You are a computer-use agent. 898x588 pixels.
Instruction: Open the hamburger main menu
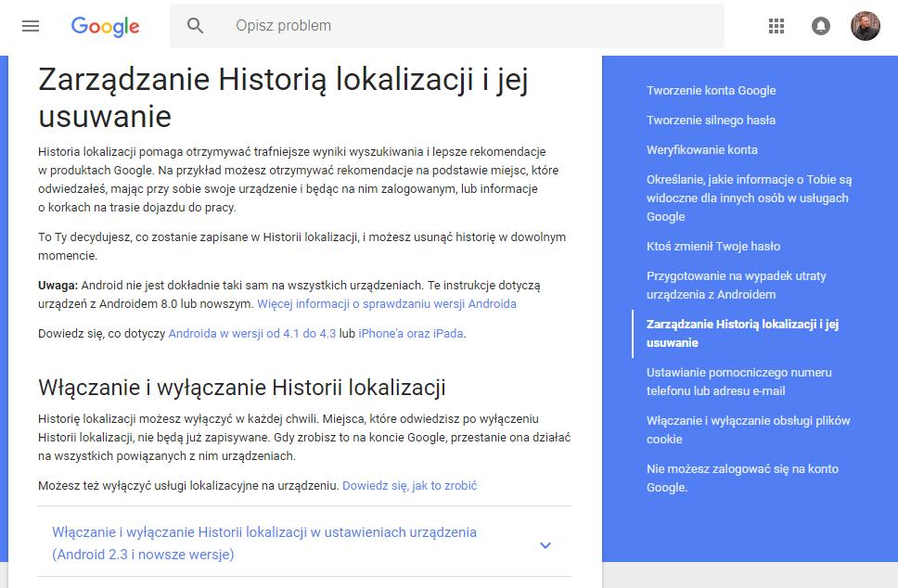click(31, 26)
